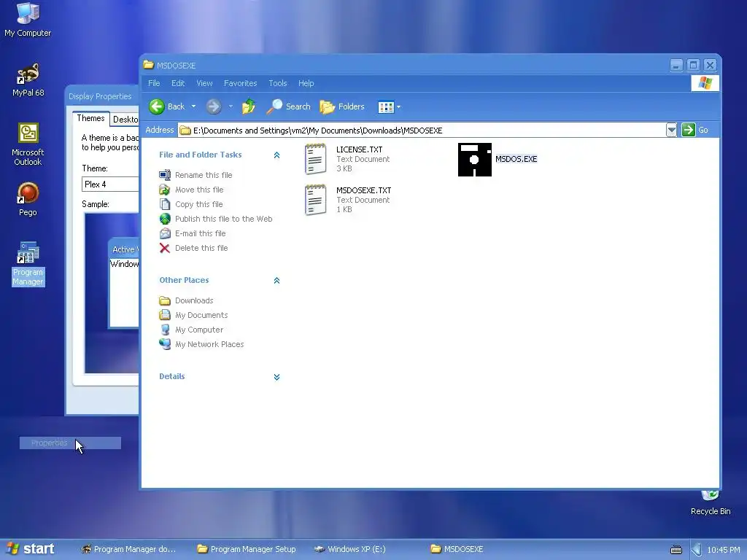Select the LICENSE.TXT file icon
This screenshot has height=560, width=747.
click(x=315, y=159)
